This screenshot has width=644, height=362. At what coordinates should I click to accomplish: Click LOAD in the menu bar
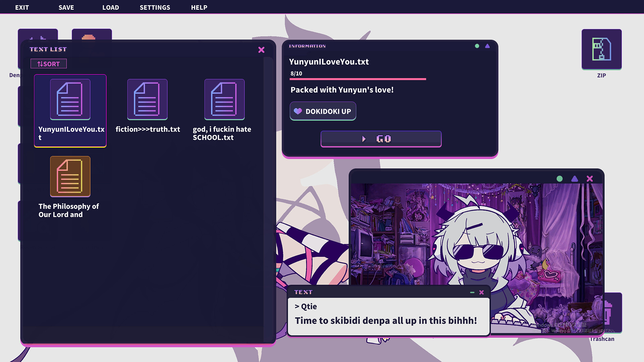tap(111, 7)
